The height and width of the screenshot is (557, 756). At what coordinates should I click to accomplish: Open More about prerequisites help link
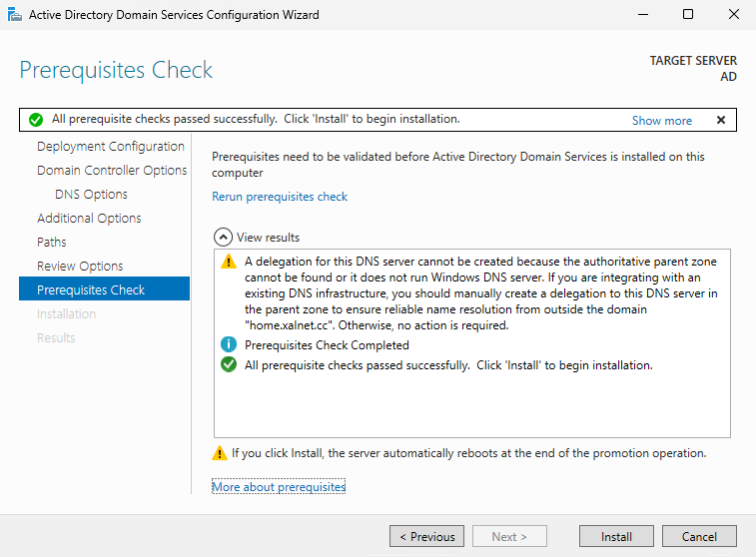[x=279, y=487]
